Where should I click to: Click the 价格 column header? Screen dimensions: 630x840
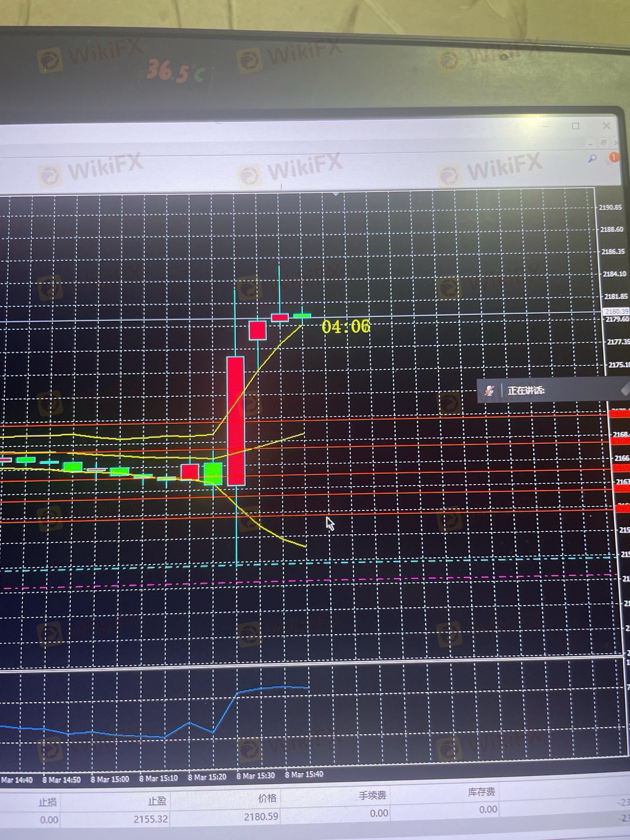(267, 798)
